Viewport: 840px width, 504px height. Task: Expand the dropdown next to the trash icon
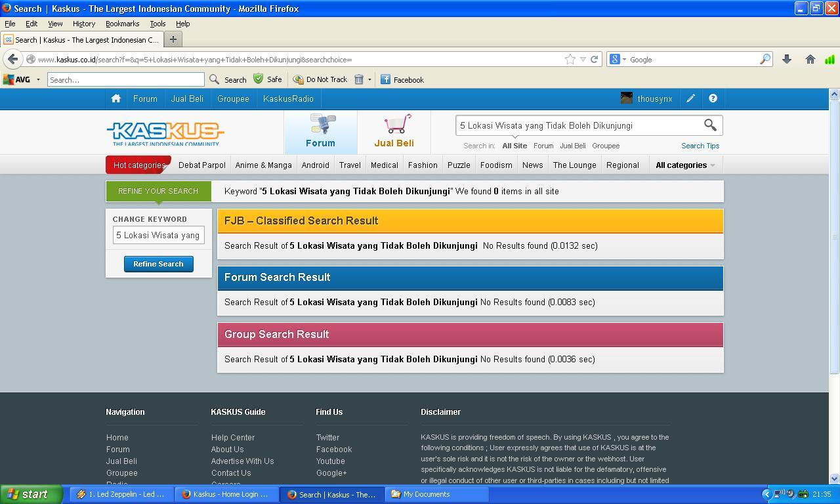[369, 79]
